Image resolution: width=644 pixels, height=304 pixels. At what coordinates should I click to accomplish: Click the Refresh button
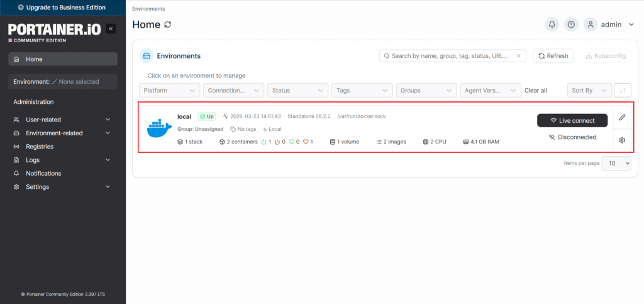[553, 56]
